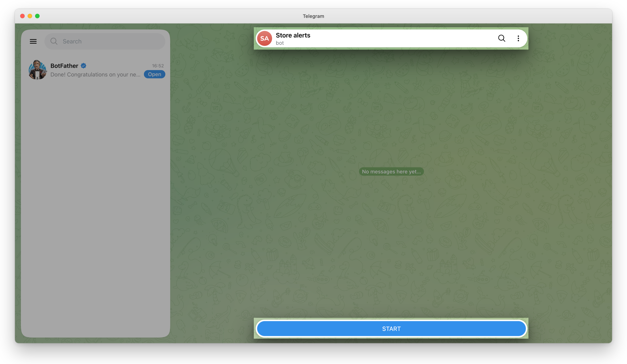Click BotFather's verified badge icon
627x364 pixels.
pos(83,66)
